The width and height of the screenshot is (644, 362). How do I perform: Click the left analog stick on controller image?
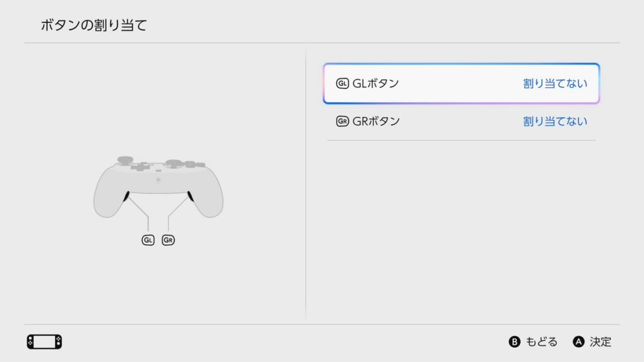[x=125, y=160]
